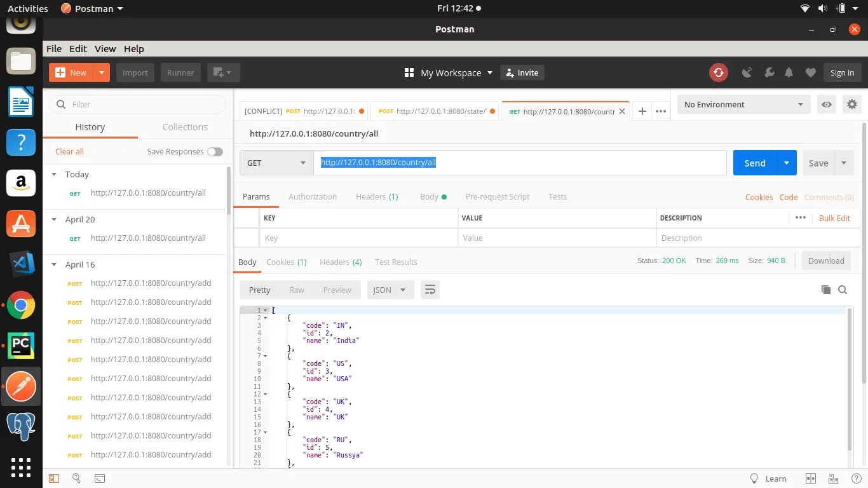Click the heart icon in header
Screen dimensions: 868x488
[810, 72]
